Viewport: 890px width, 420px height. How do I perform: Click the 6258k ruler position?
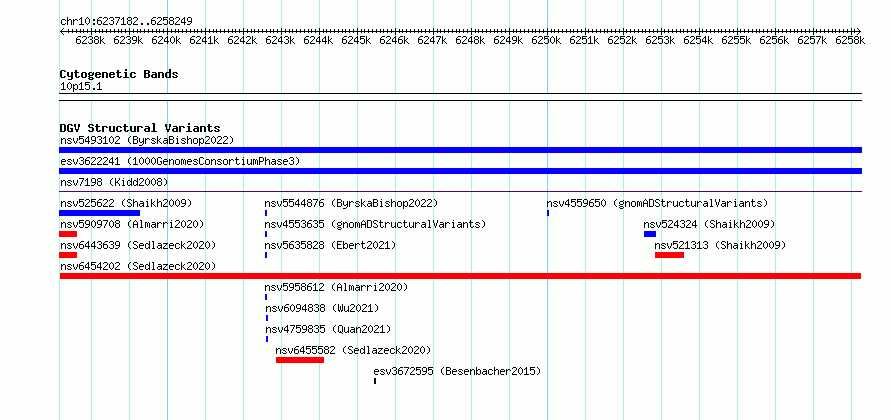coord(850,40)
